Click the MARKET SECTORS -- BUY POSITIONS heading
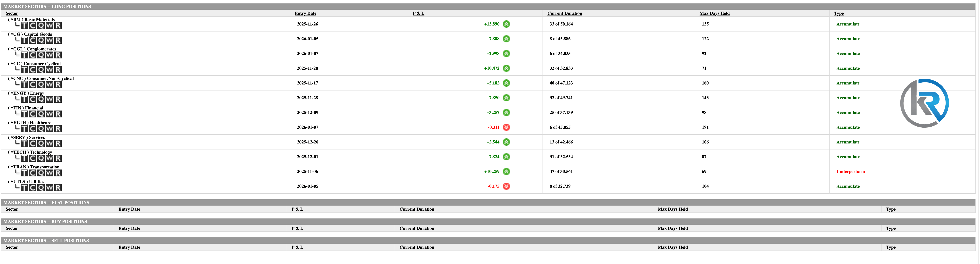The image size is (980, 264). 45,221
